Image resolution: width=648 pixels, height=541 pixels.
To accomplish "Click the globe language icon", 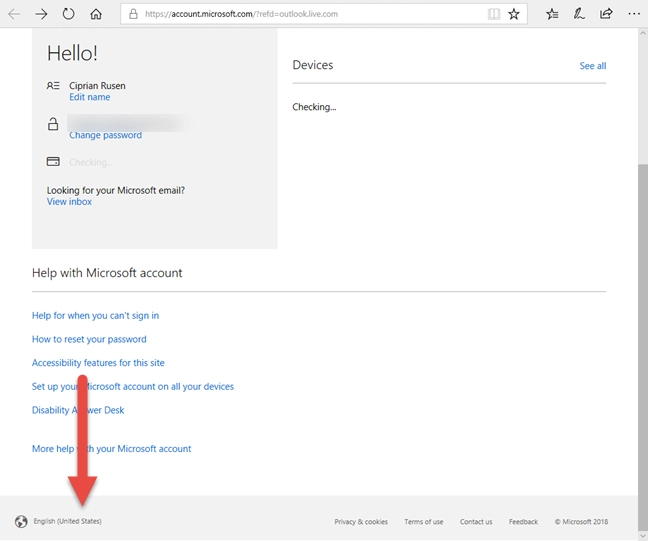I will coord(21,522).
